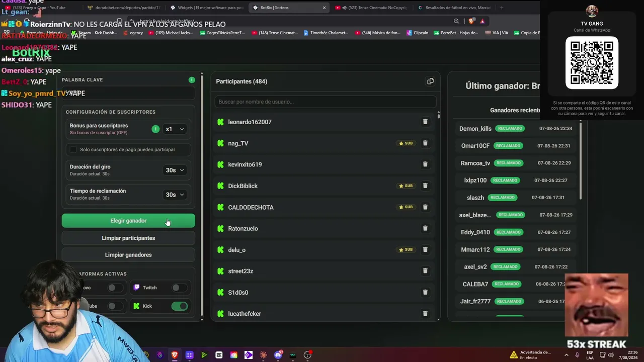The height and width of the screenshot is (362, 644).
Task: Click the ESP LAA language indicator
Action: coord(590,355)
